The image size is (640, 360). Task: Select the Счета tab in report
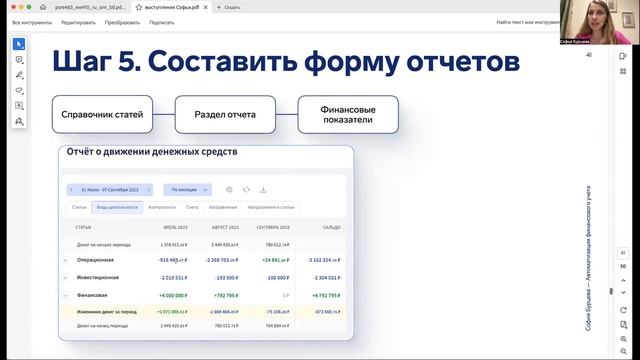(192, 207)
